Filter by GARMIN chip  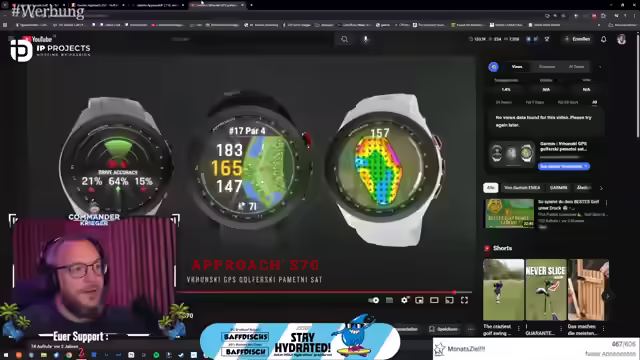[x=558, y=188]
